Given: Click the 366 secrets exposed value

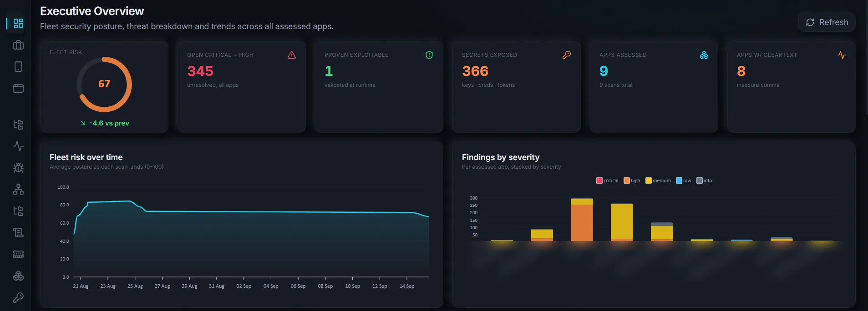Looking at the screenshot, I should point(475,71).
